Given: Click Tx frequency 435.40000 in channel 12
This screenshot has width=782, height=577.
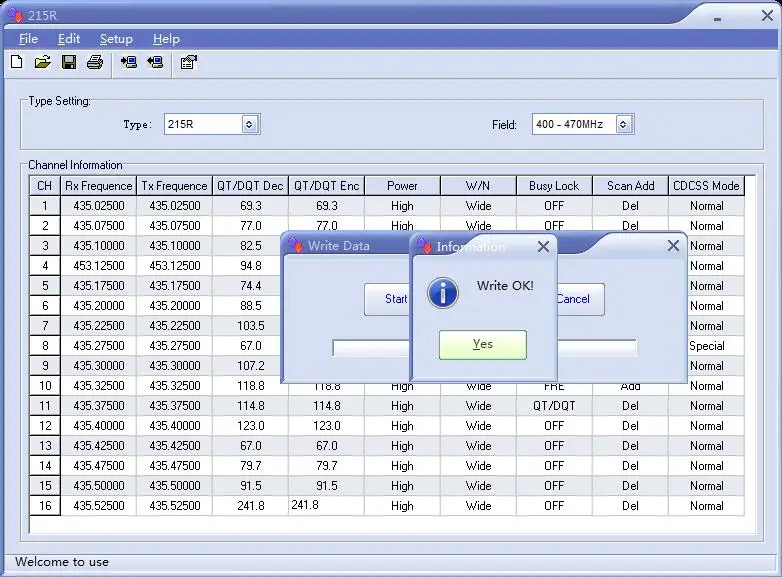Looking at the screenshot, I should [175, 425].
